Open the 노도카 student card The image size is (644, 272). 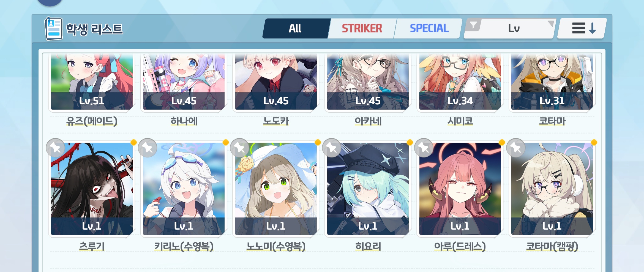pyautogui.click(x=276, y=82)
